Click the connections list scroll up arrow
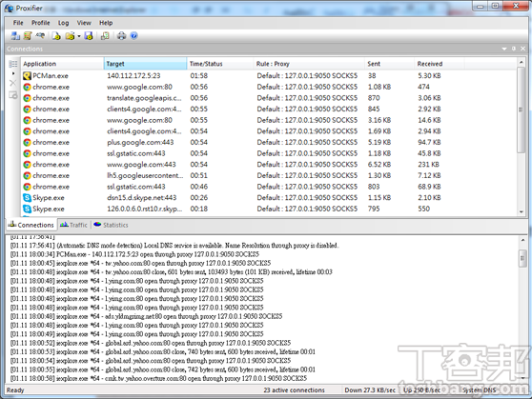Viewport: 532px width, 399px height. (x=522, y=63)
